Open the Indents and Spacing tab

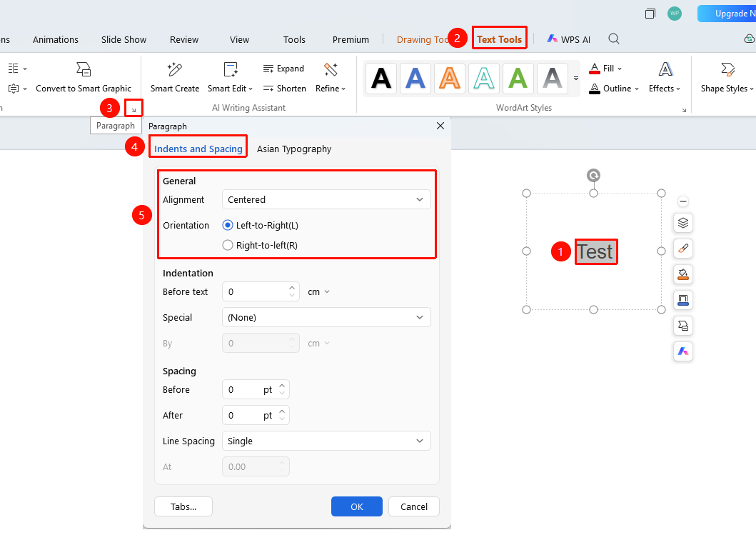coord(198,149)
